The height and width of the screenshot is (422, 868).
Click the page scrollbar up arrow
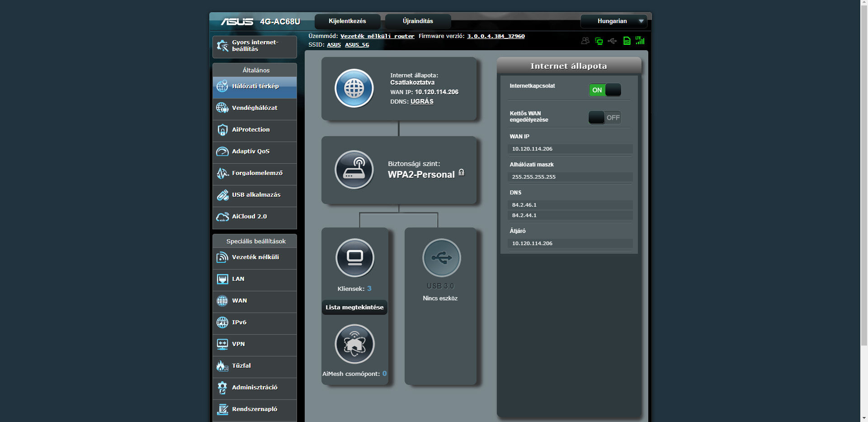click(864, 4)
